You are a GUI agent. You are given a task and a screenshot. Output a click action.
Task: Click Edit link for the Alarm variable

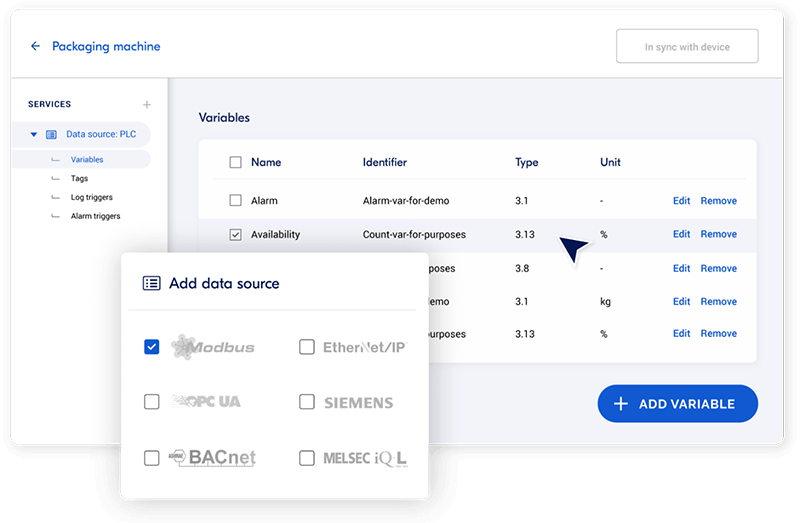[x=681, y=201]
